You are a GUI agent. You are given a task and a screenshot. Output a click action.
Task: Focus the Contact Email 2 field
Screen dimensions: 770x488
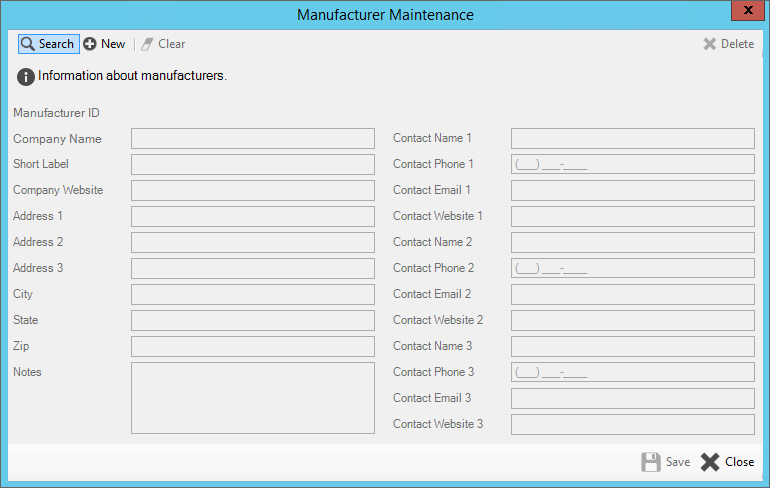[633, 295]
